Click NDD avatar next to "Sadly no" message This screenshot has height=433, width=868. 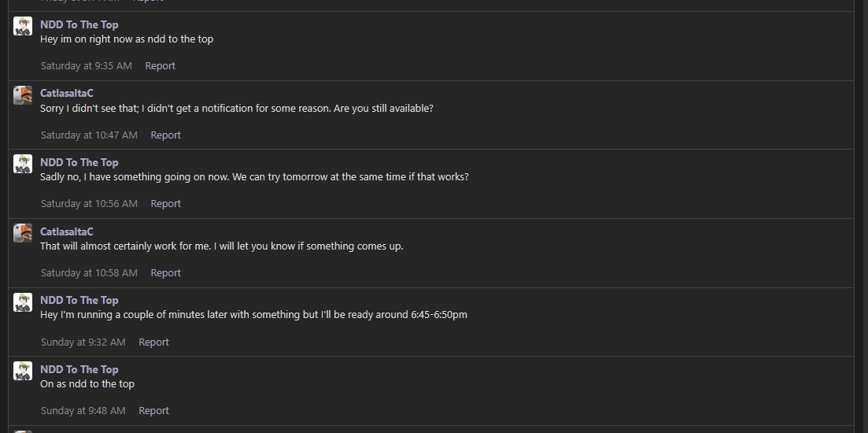click(23, 164)
